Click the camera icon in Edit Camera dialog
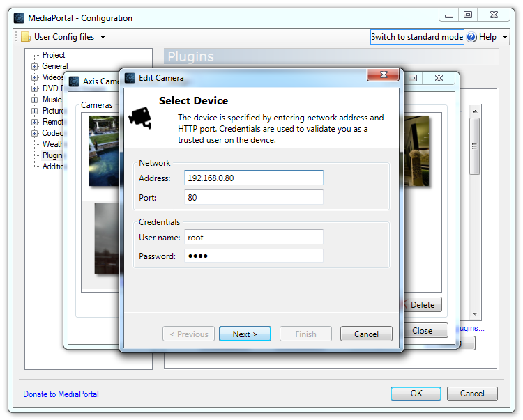 pyautogui.click(x=139, y=118)
